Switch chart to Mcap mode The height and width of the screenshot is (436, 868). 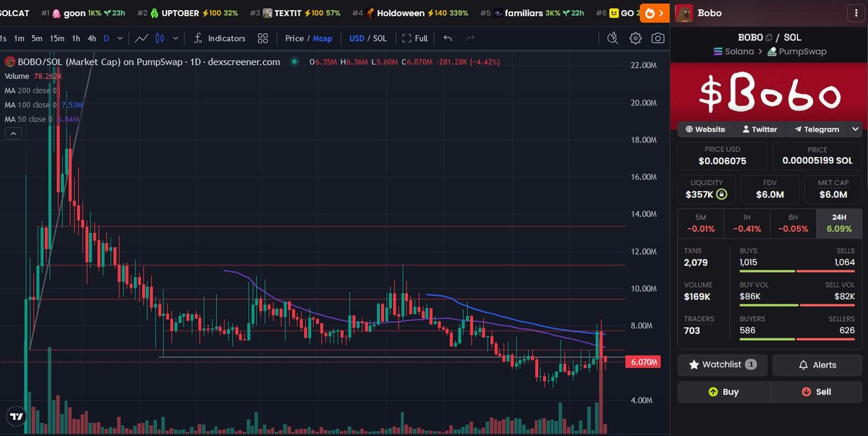pos(322,38)
